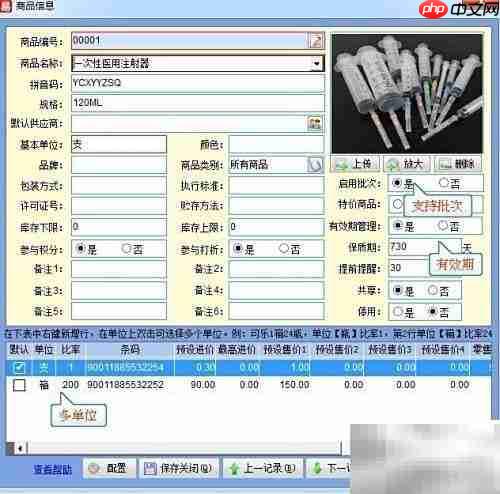Click the 备注2 input field
500x494 pixels.
tap(276, 269)
